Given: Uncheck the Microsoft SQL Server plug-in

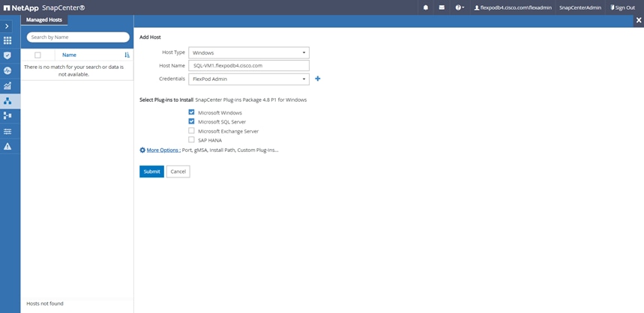Looking at the screenshot, I should [x=191, y=121].
